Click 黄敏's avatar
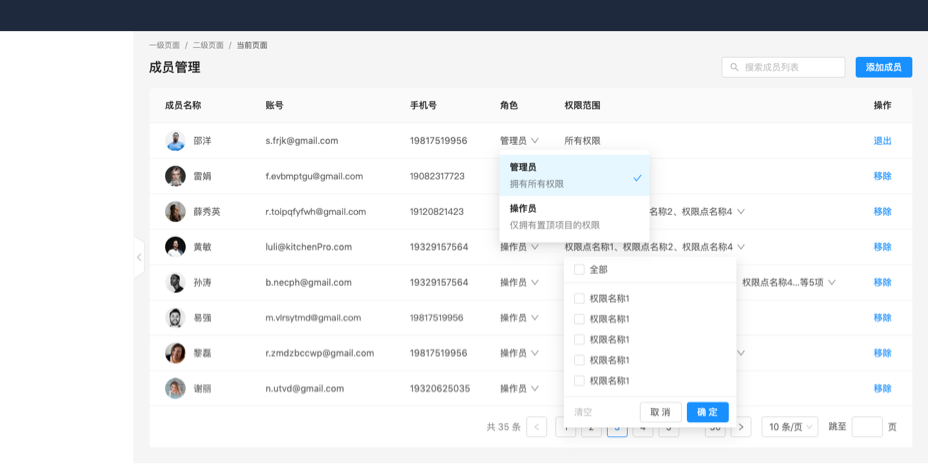 (175, 247)
